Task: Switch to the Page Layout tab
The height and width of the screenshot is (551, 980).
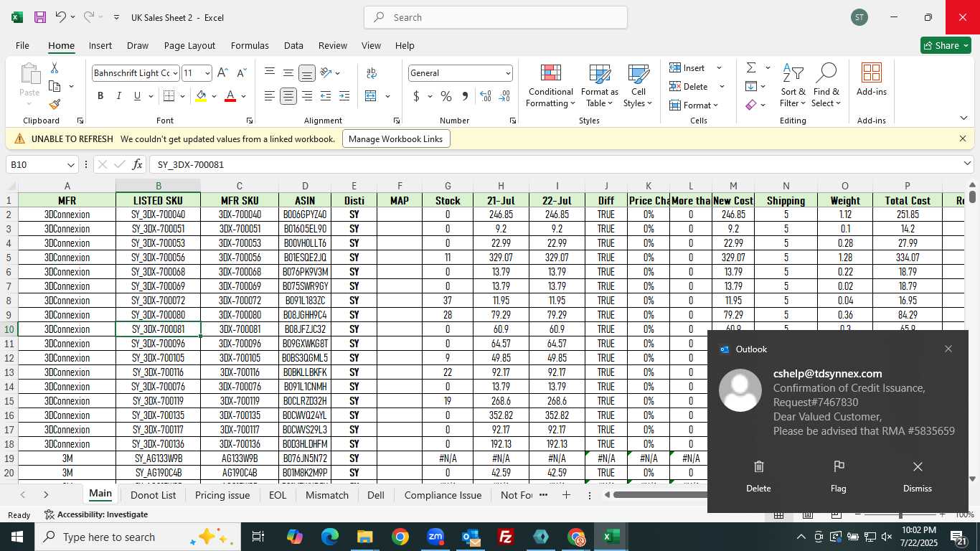Action: tap(189, 45)
